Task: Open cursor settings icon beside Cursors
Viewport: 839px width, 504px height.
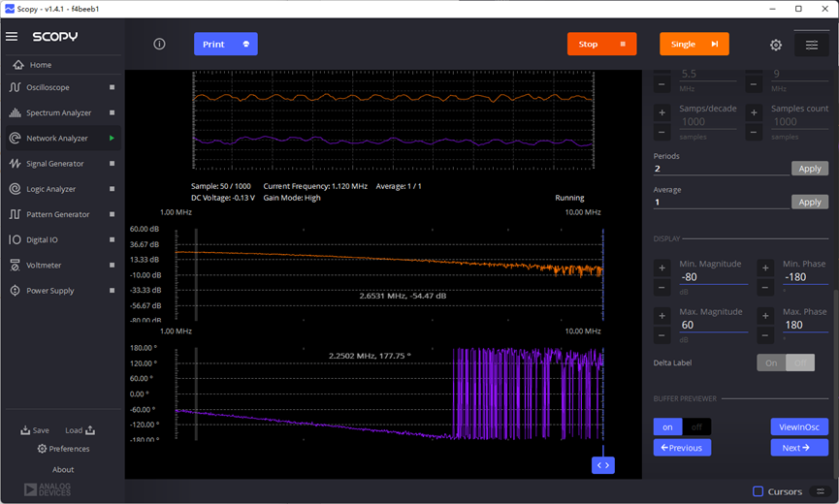Action: pyautogui.click(x=820, y=491)
